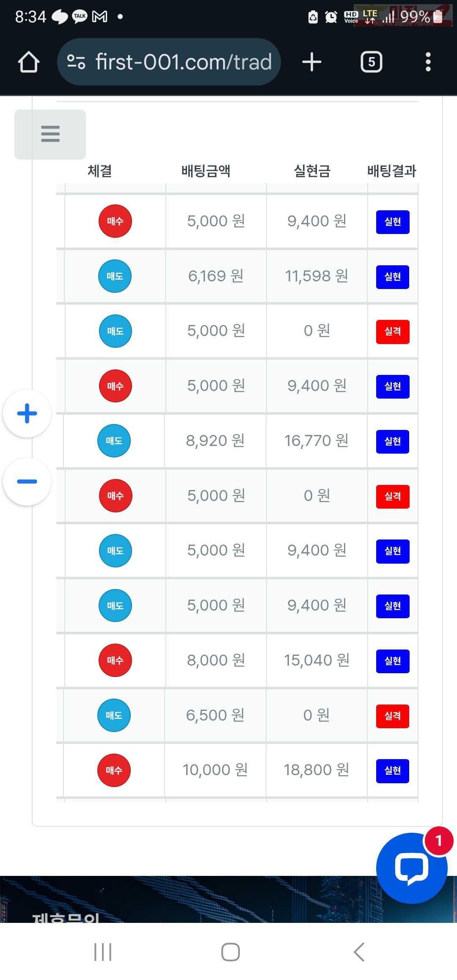
Task: Open the browser three-dot menu
Action: tap(428, 62)
